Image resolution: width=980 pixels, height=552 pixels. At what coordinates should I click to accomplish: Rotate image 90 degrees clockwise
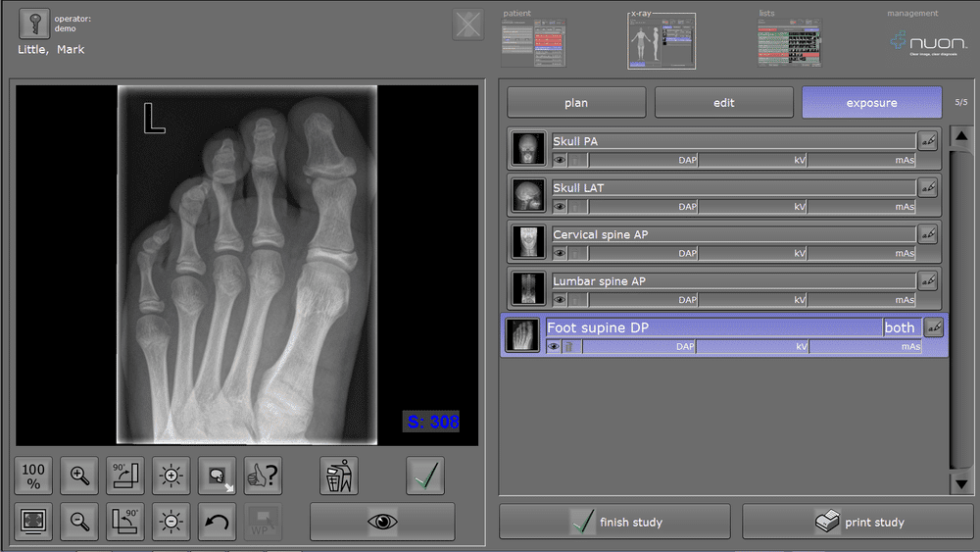tap(125, 477)
